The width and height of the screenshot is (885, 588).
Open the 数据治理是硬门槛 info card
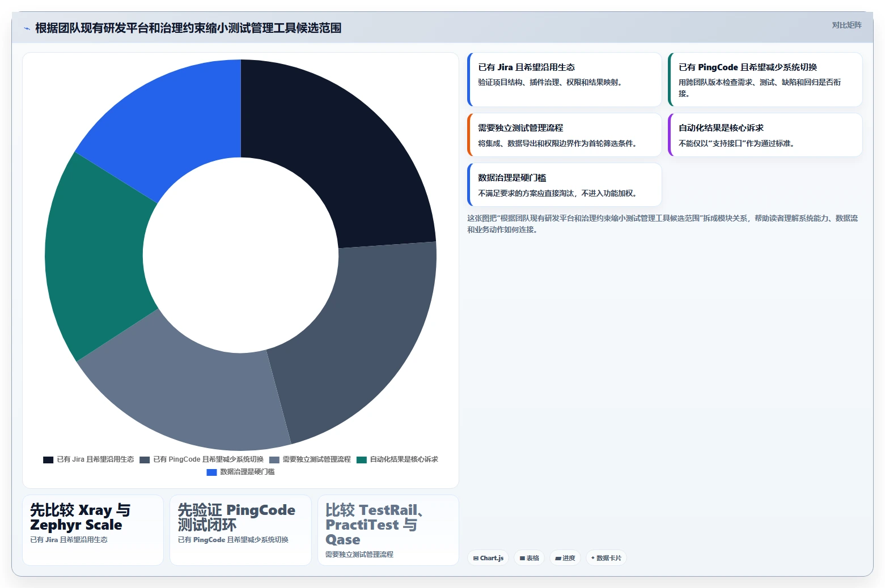pos(565,185)
